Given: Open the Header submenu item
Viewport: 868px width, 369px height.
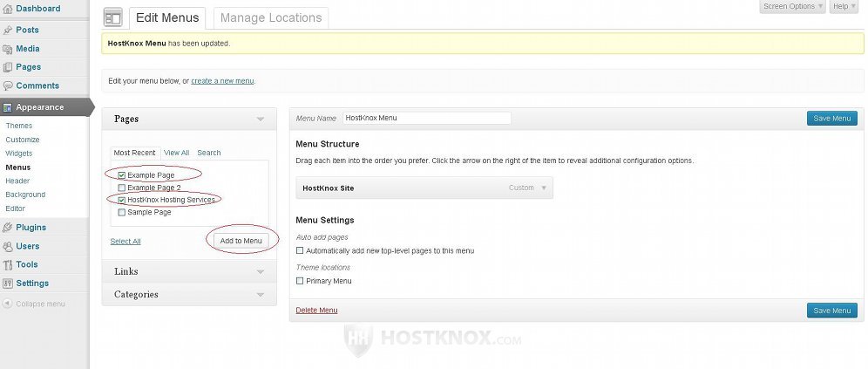Looking at the screenshot, I should coord(17,181).
